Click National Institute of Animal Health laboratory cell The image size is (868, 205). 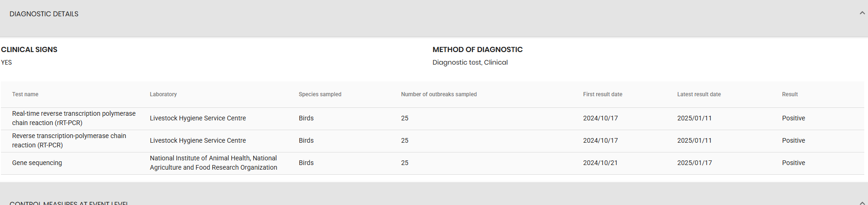click(214, 163)
